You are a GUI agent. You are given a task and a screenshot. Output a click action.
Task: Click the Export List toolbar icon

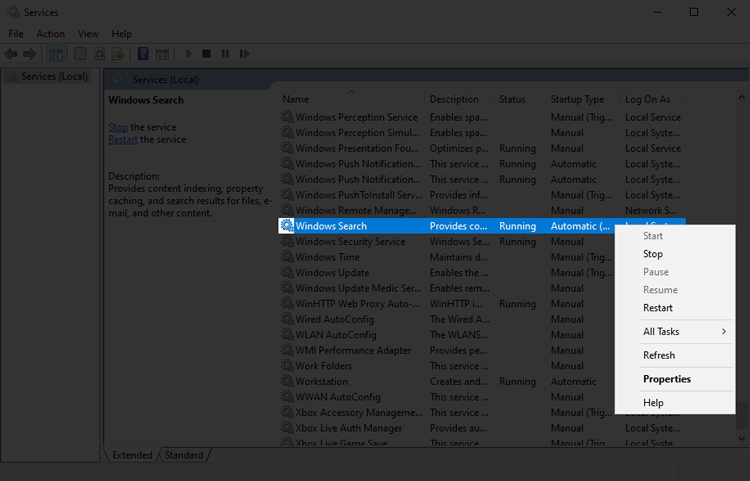(x=118, y=54)
